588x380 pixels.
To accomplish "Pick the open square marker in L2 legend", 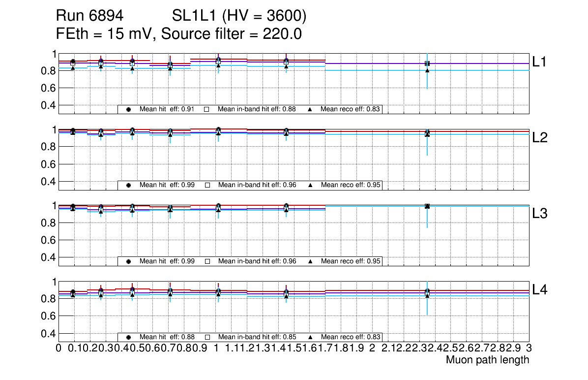I will (x=207, y=185).
